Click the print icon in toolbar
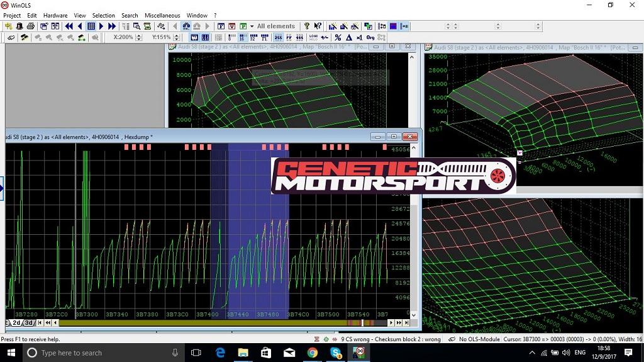This screenshot has width=644, height=362. (x=30, y=26)
